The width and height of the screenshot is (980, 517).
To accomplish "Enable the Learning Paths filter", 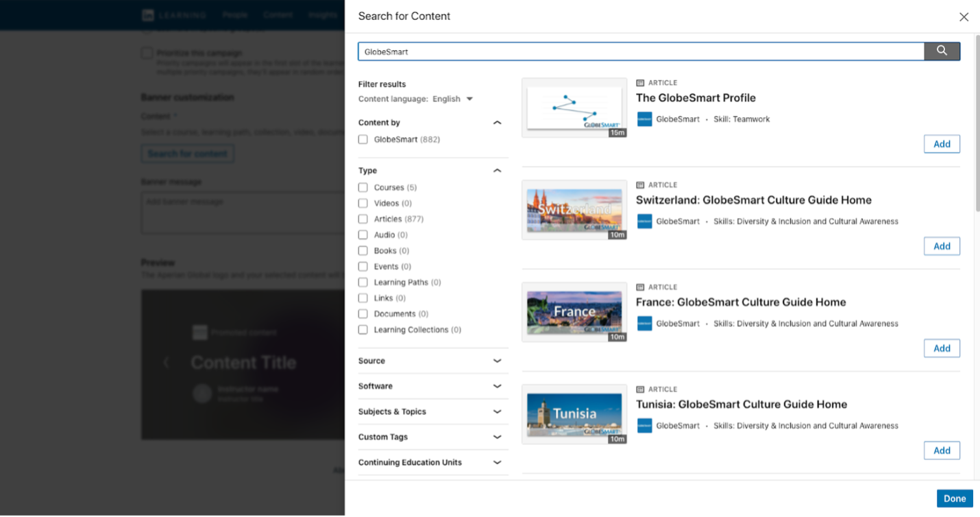I will (x=363, y=282).
